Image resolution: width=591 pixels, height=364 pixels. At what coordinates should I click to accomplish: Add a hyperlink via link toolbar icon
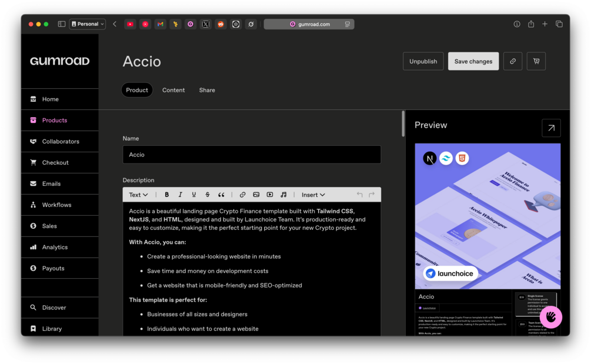[242, 195]
